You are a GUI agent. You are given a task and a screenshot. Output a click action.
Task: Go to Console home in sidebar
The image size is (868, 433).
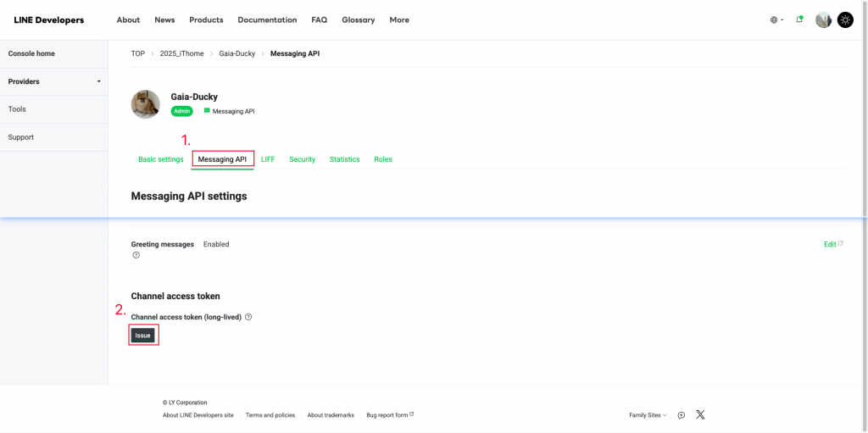(x=53, y=53)
